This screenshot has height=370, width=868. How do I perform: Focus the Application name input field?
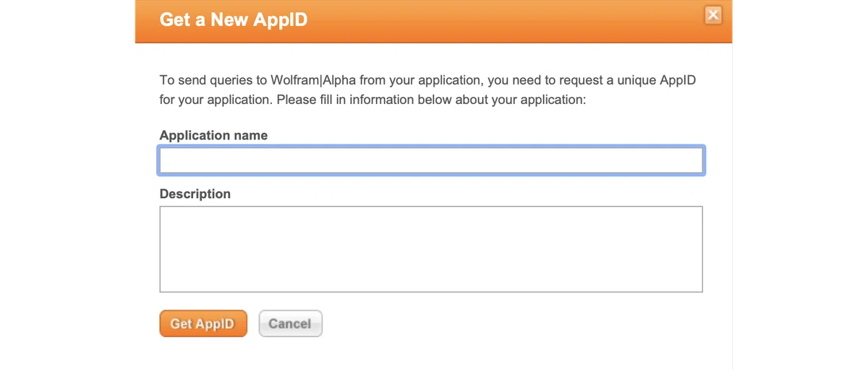pyautogui.click(x=431, y=160)
